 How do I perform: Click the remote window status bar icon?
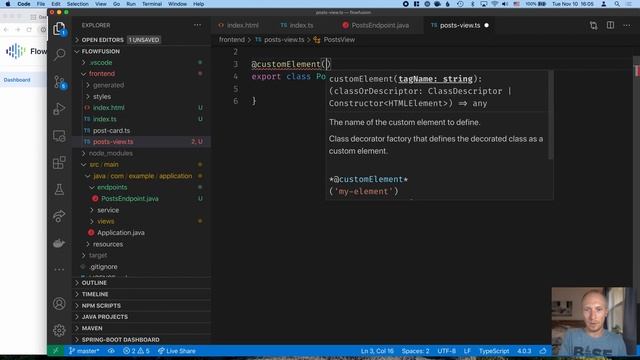click(56, 351)
